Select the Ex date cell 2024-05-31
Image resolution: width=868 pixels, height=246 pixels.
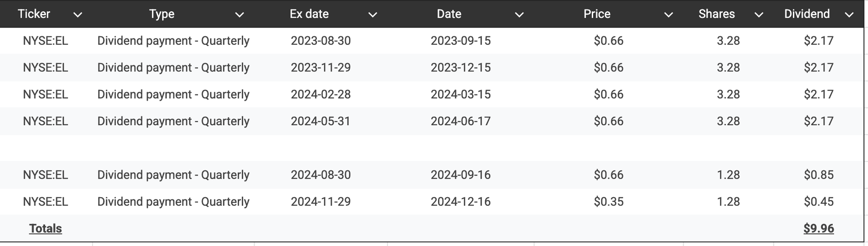(x=321, y=121)
